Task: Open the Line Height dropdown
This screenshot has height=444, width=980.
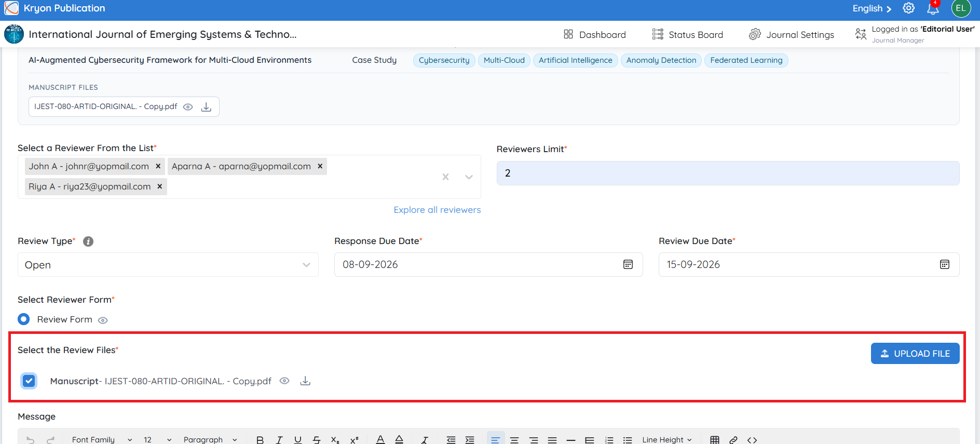Action: (667, 440)
